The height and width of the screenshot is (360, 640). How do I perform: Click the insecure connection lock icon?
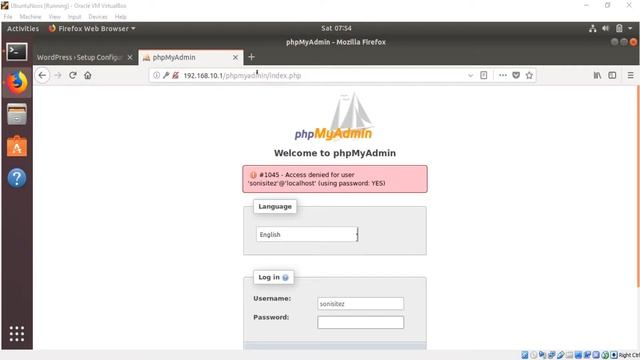click(176, 76)
